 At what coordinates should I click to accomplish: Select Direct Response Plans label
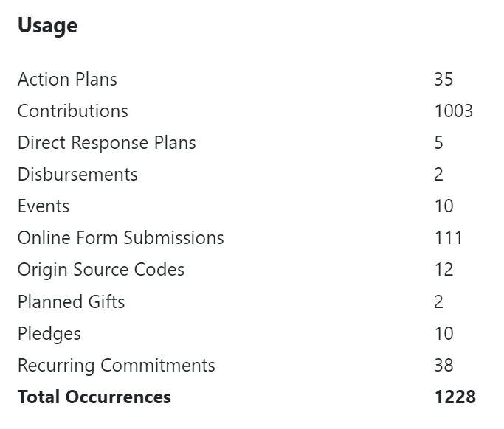(x=106, y=142)
